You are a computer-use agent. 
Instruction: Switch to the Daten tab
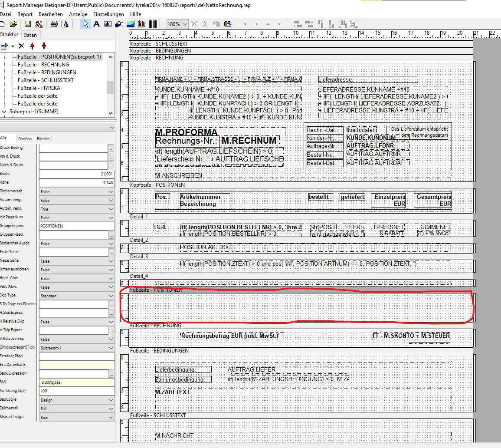click(x=30, y=35)
